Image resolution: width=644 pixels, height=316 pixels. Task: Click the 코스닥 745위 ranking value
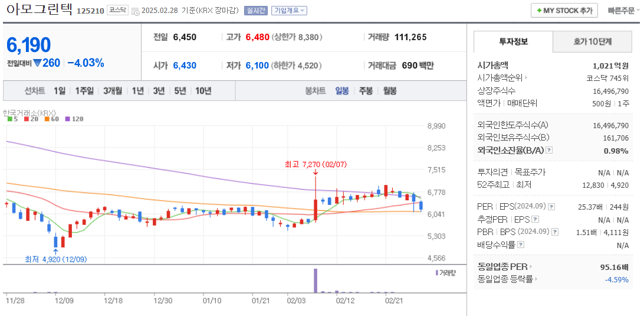point(607,78)
